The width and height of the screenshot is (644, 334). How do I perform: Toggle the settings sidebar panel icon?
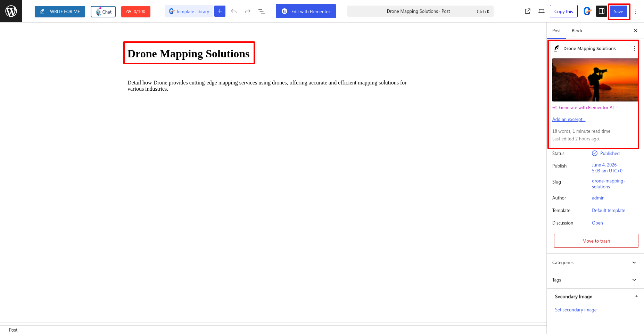tap(602, 11)
